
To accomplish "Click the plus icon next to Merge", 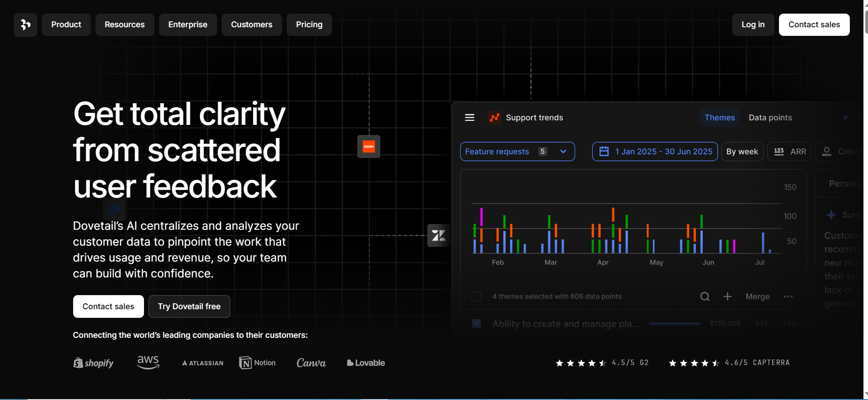I will click(728, 296).
